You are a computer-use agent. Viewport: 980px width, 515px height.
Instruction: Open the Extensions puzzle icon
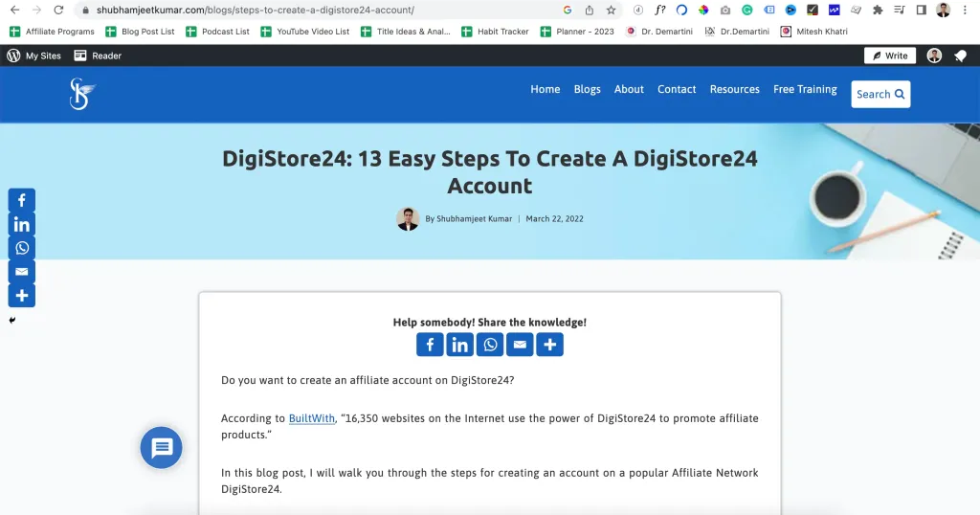[x=879, y=10]
